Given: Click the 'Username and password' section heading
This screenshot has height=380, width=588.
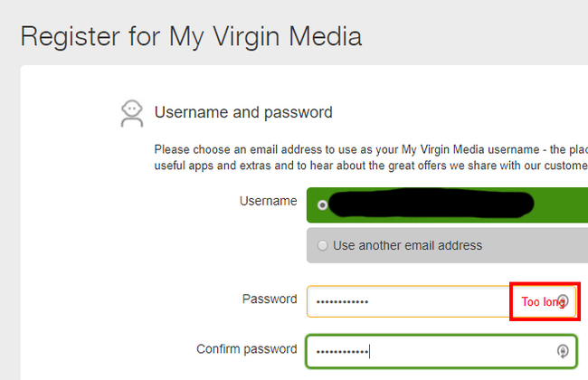Looking at the screenshot, I should pyautogui.click(x=243, y=113).
